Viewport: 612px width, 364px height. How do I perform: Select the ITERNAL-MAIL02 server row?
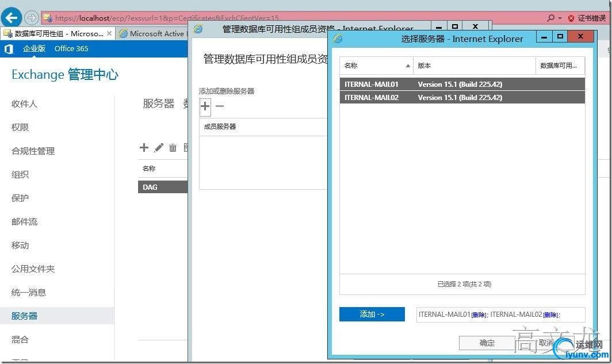(462, 98)
